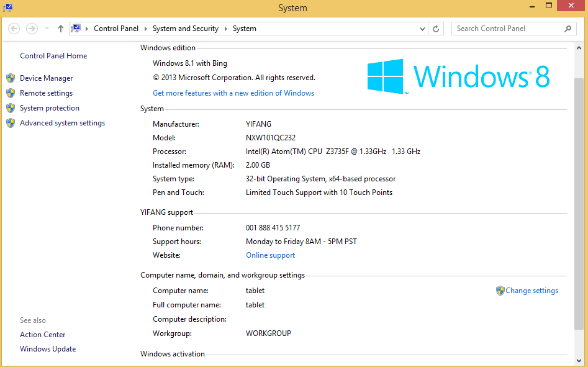Click Change settings for computer name
This screenshot has height=367, width=588.
(x=531, y=291)
